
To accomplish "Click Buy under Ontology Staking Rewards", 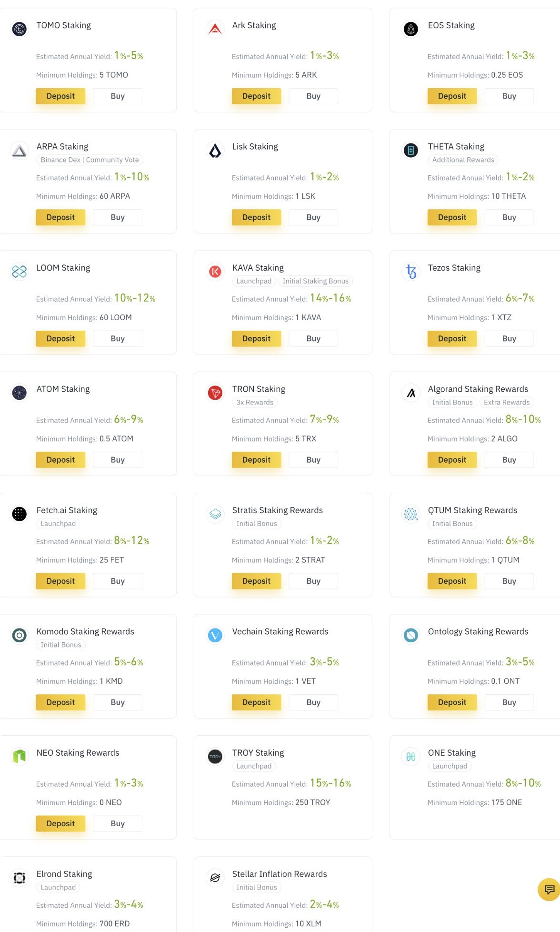I will [509, 702].
